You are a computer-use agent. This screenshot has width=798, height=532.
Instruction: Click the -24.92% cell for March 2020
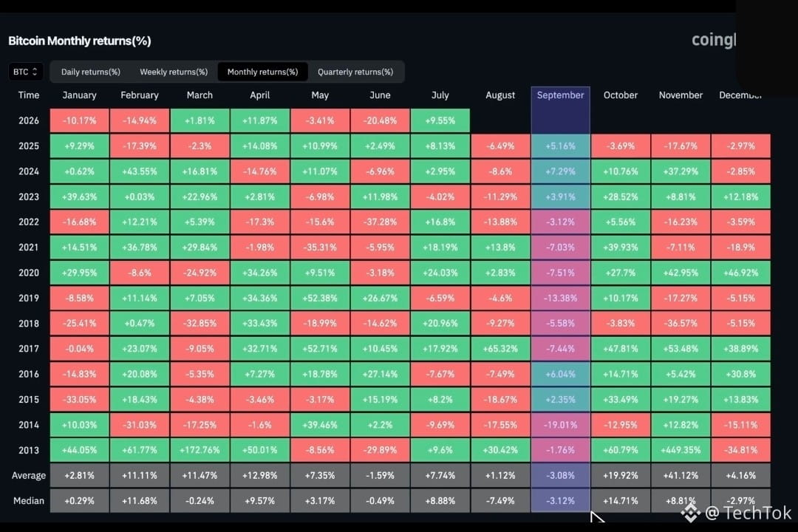pyautogui.click(x=199, y=273)
